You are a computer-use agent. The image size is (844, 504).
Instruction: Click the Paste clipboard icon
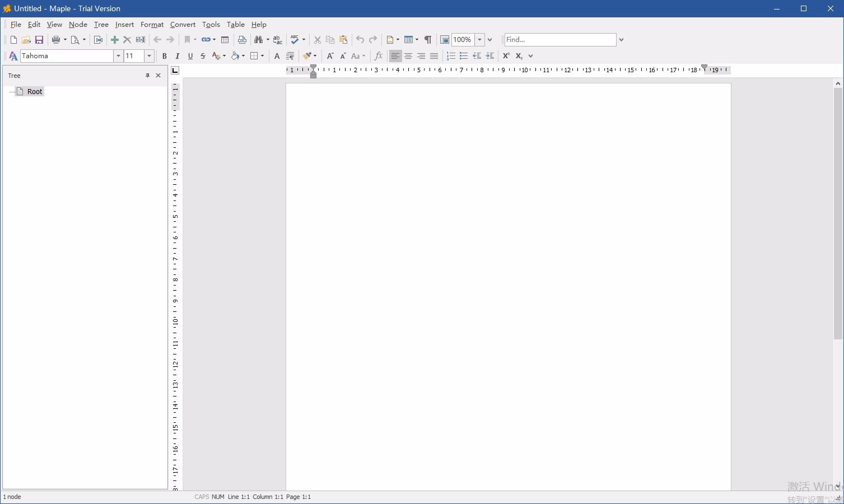[x=343, y=40]
